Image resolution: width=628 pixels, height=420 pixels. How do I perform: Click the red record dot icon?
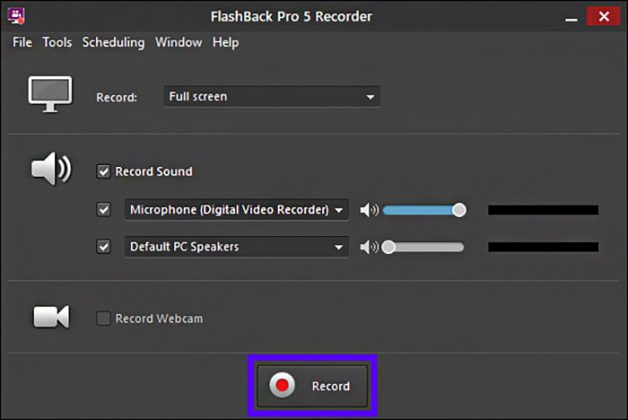coord(282,385)
